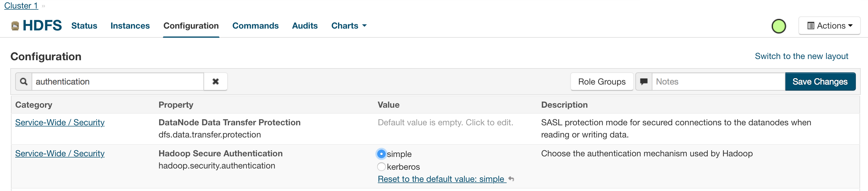
Task: Select the simple authentication radio button
Action: click(381, 154)
